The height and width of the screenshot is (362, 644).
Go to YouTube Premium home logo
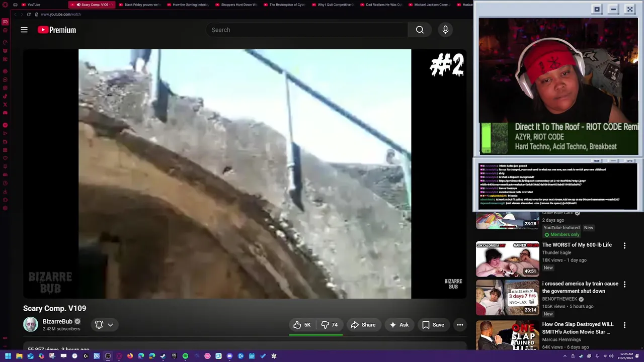(x=57, y=30)
